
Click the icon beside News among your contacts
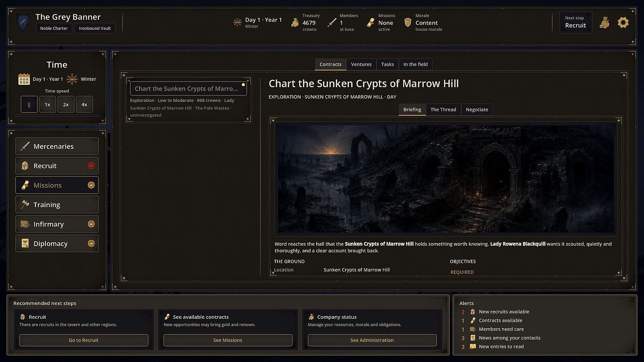473,338
